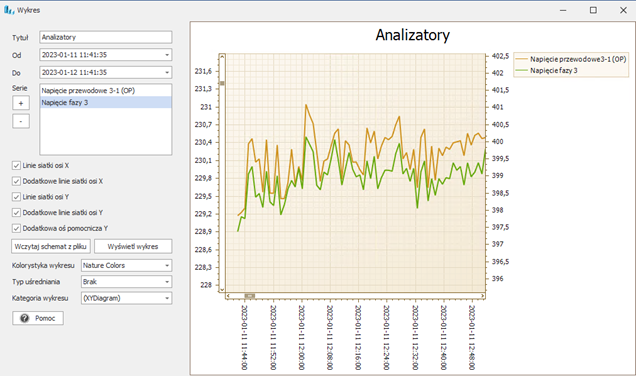Click the minus button to remove series
The height and width of the screenshot is (376, 636).
(21, 121)
